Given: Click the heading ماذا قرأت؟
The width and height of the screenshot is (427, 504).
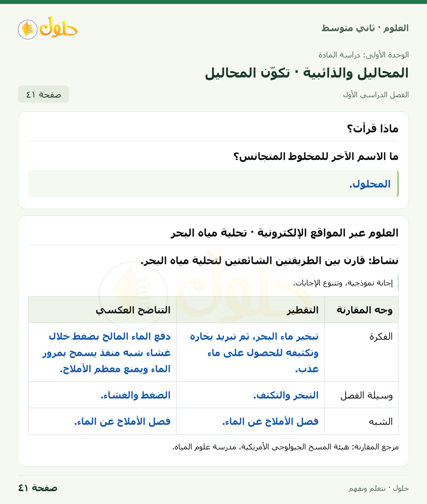Looking at the screenshot, I should (373, 128).
